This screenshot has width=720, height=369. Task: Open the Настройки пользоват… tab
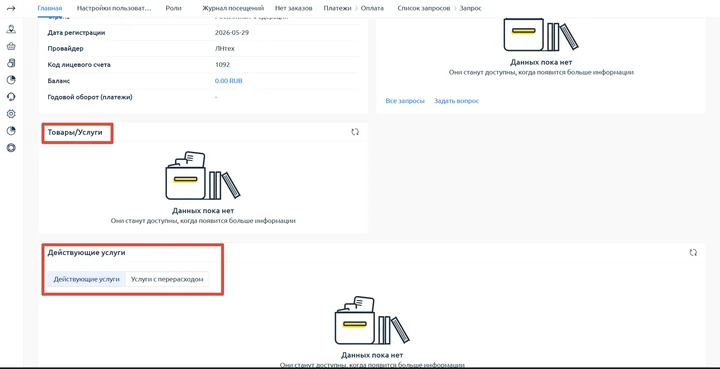point(114,8)
